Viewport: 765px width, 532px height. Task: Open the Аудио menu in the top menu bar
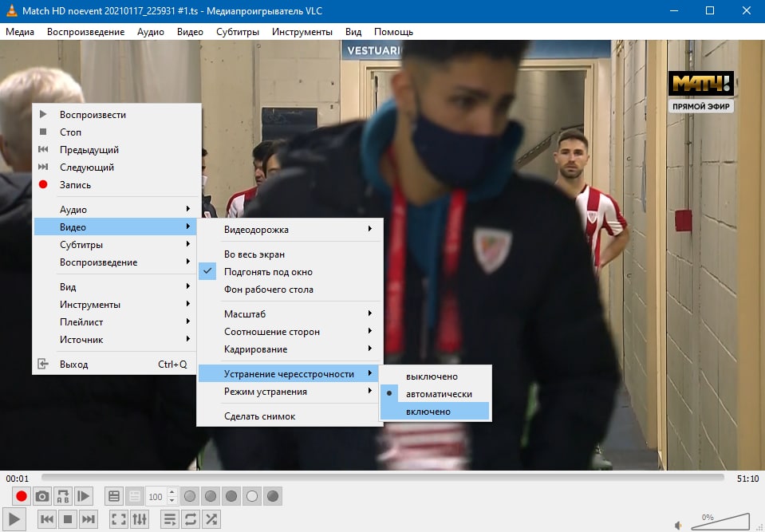151,32
